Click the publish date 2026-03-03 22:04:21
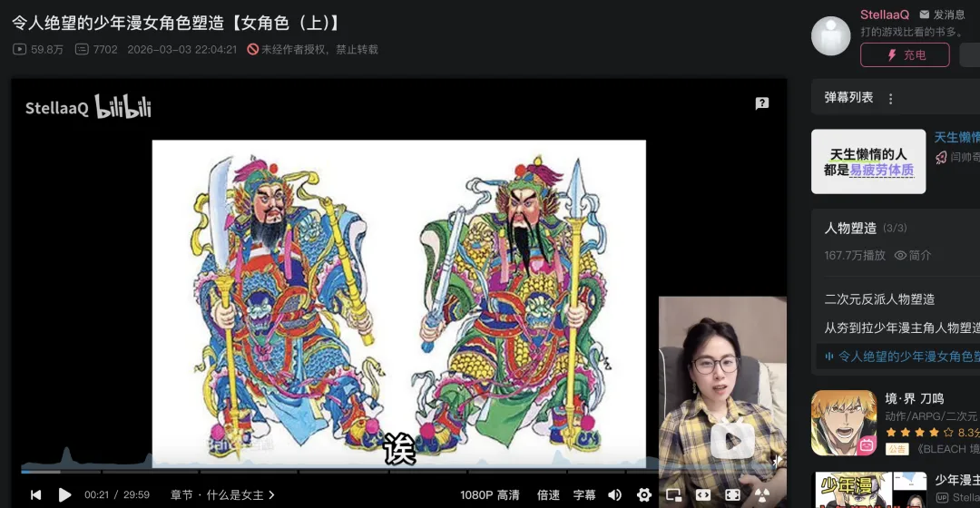The height and width of the screenshot is (508, 980). (181, 49)
